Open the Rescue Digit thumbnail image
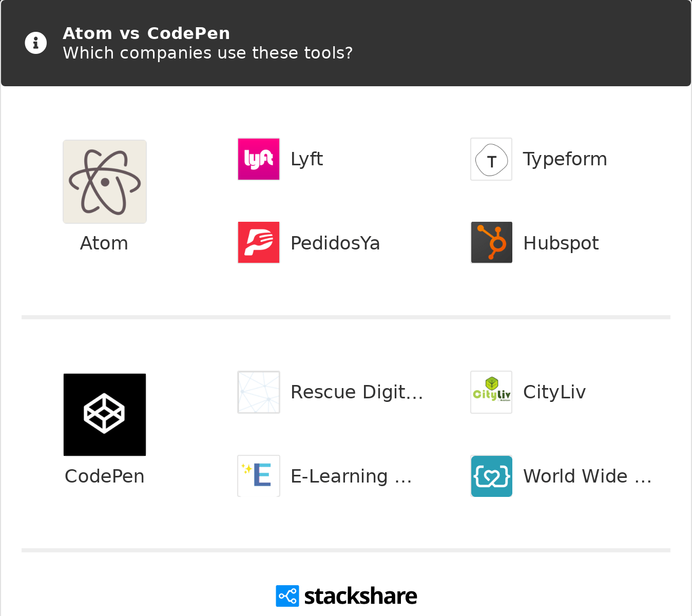 point(259,392)
